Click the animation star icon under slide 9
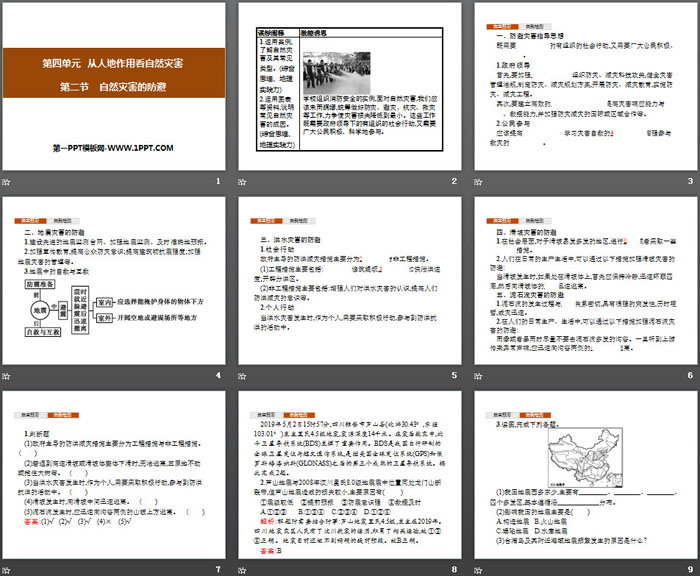 click(x=478, y=570)
